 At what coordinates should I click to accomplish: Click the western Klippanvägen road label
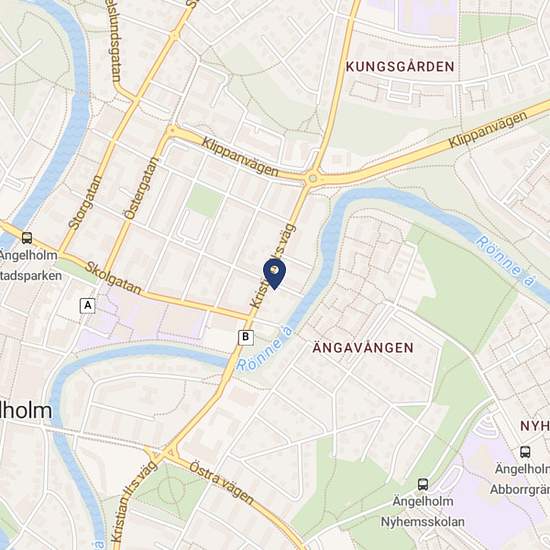click(241, 156)
